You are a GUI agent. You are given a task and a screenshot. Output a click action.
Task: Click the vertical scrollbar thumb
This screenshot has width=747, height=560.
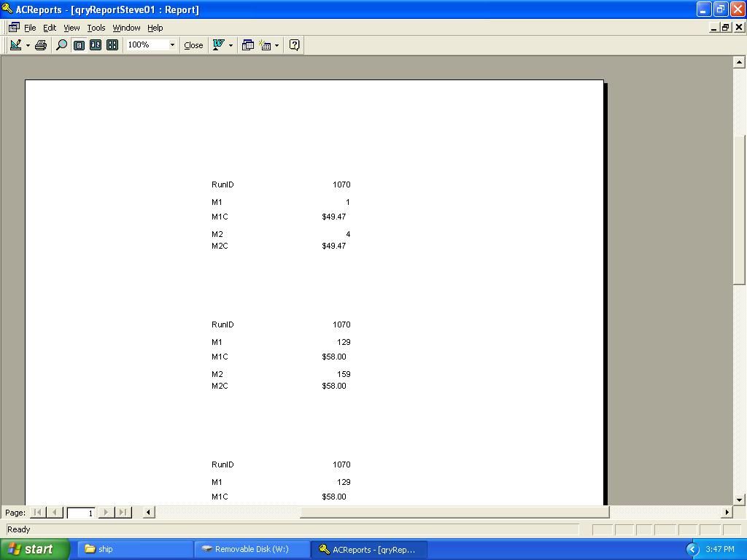tap(739, 209)
